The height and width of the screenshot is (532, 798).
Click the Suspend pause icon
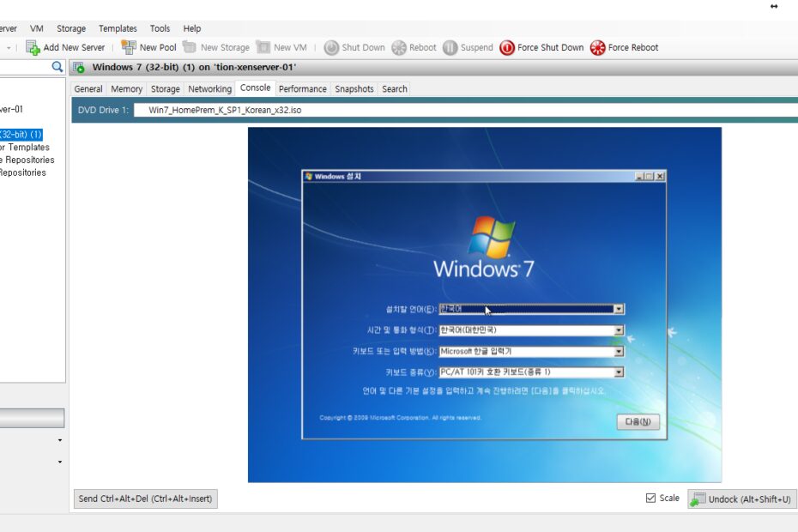(450, 48)
